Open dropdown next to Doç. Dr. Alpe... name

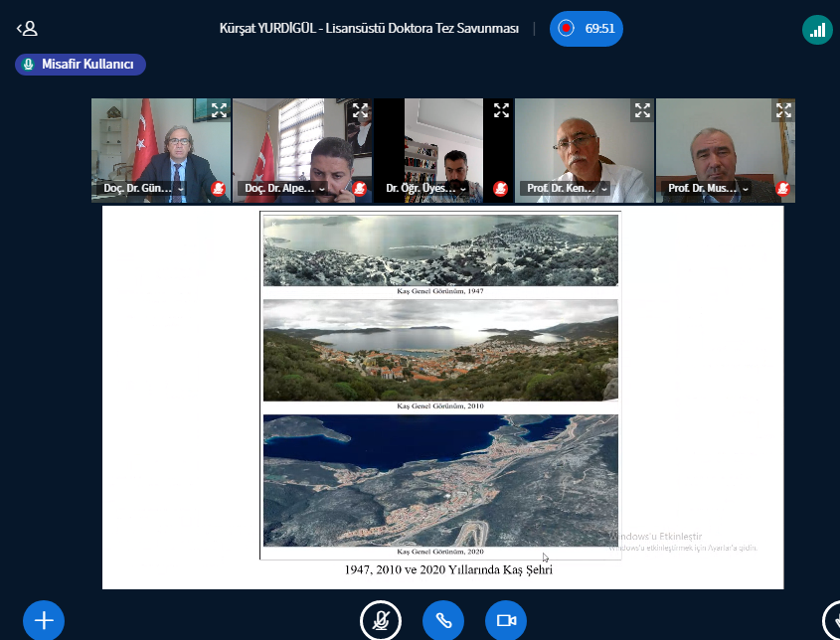[x=323, y=189]
